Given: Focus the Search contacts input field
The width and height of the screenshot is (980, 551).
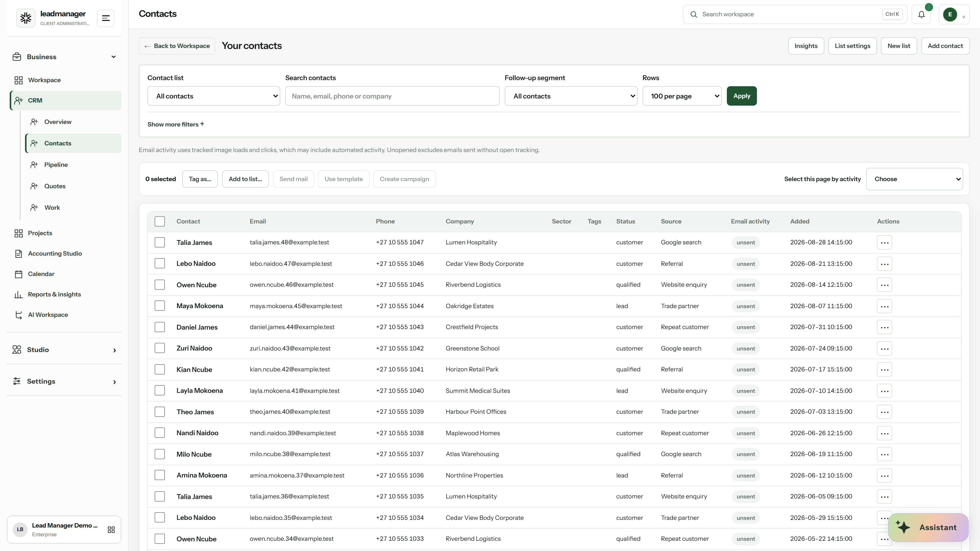Looking at the screenshot, I should 392,96.
